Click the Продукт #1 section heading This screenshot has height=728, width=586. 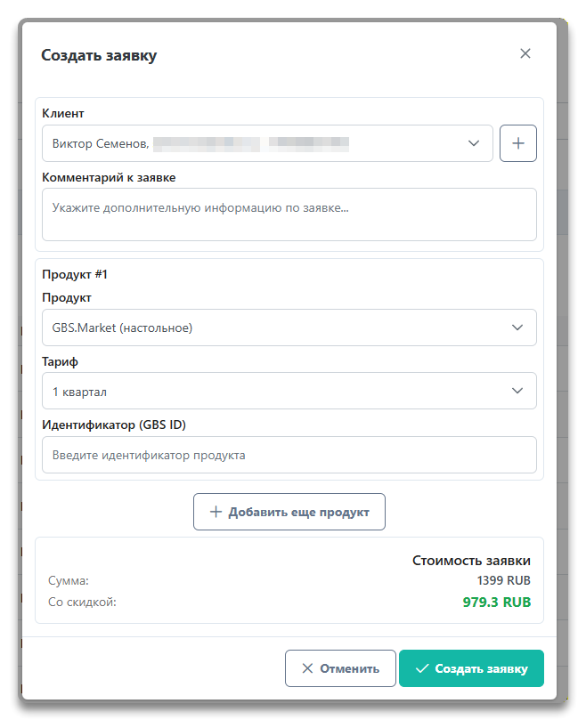[x=75, y=274]
